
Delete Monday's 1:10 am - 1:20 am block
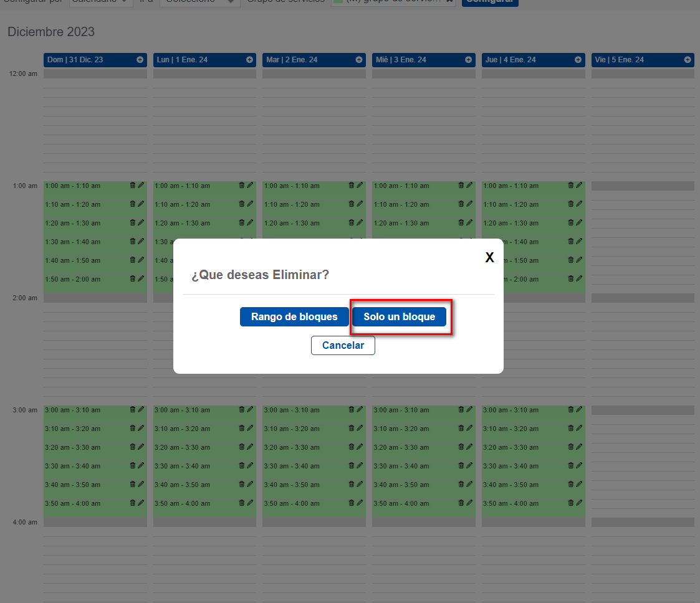[241, 204]
